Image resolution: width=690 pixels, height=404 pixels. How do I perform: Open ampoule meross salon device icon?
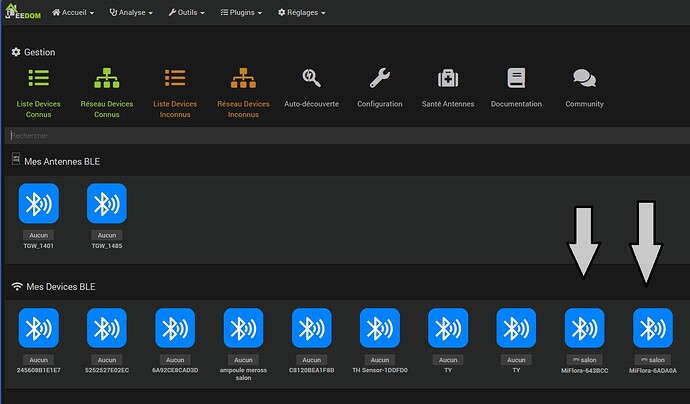[x=243, y=328]
